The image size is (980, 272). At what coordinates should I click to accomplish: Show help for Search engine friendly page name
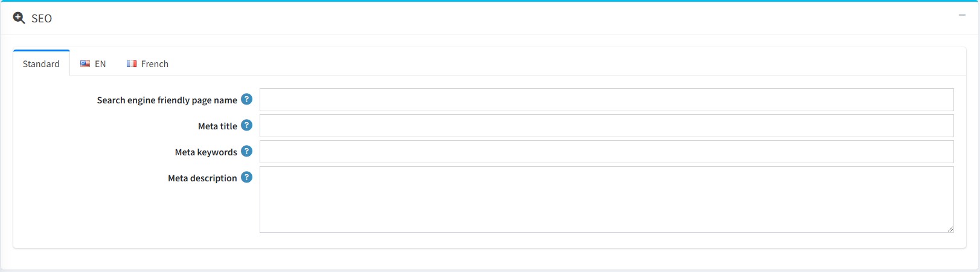[x=246, y=99]
